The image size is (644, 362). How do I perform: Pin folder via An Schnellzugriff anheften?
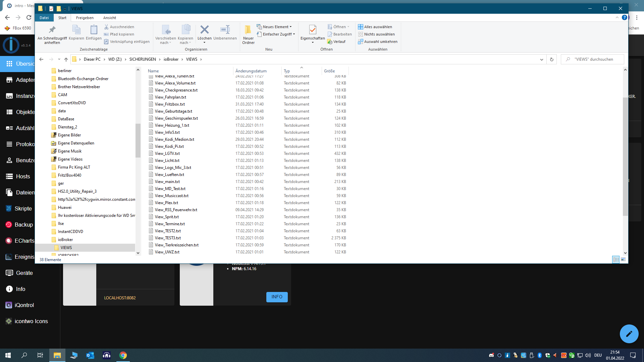click(x=52, y=34)
